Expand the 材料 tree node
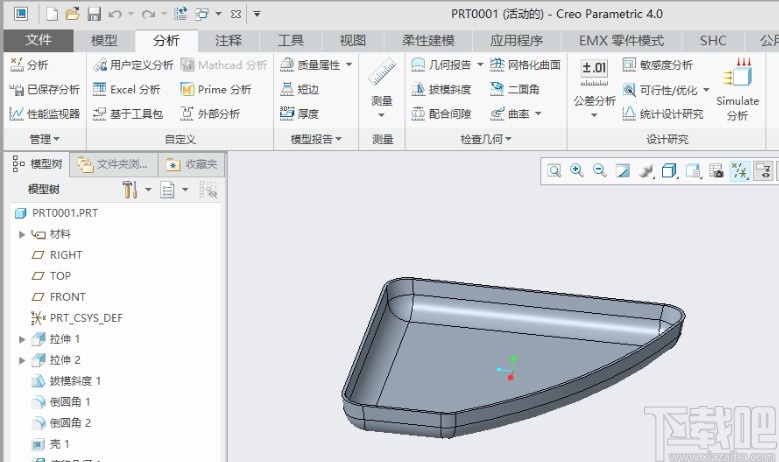 pyautogui.click(x=22, y=234)
